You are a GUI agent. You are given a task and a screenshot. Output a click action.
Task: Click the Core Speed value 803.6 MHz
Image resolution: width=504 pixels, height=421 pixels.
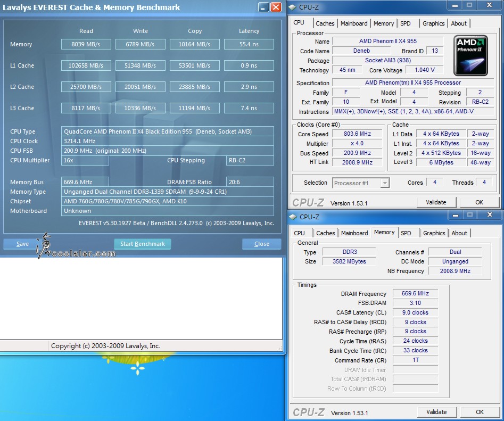(357, 134)
